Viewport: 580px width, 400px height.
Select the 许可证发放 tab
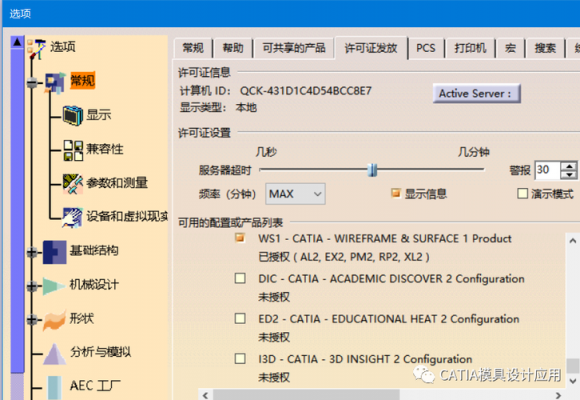pyautogui.click(x=371, y=48)
